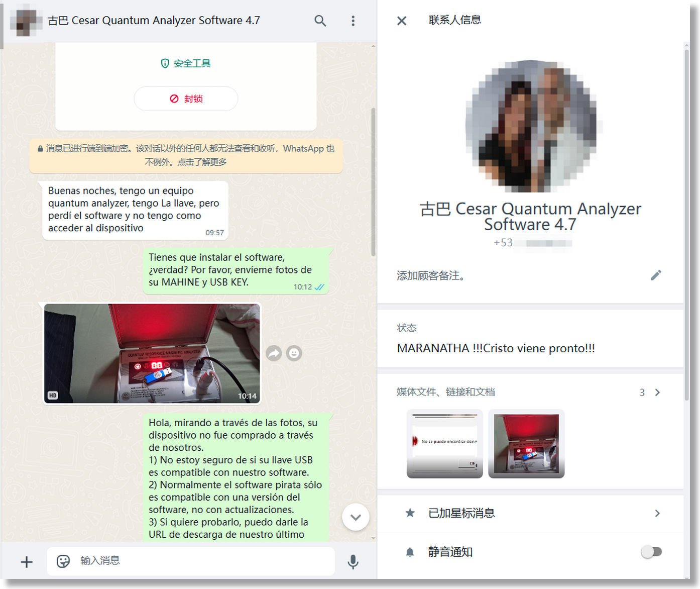Click the bell mute notification icon
The image size is (700, 589).
(410, 552)
